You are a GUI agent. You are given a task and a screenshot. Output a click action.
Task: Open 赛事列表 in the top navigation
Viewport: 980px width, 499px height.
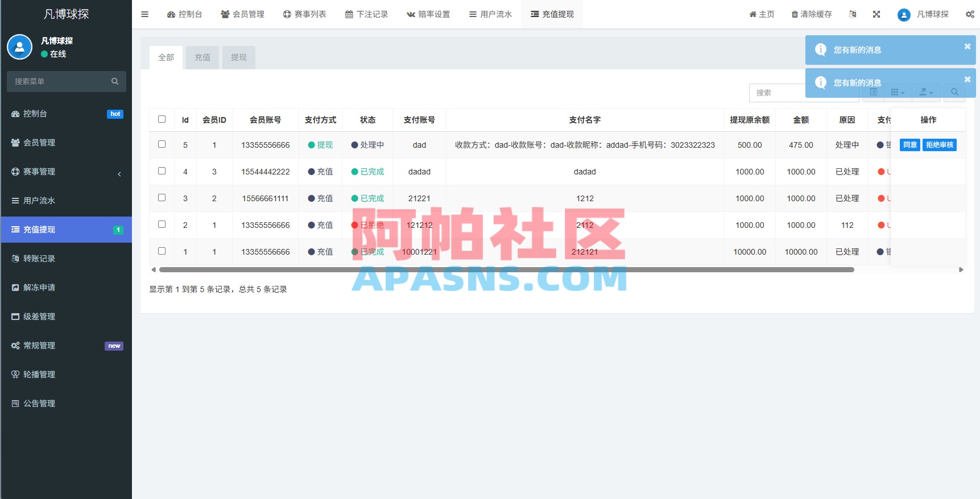coord(305,14)
